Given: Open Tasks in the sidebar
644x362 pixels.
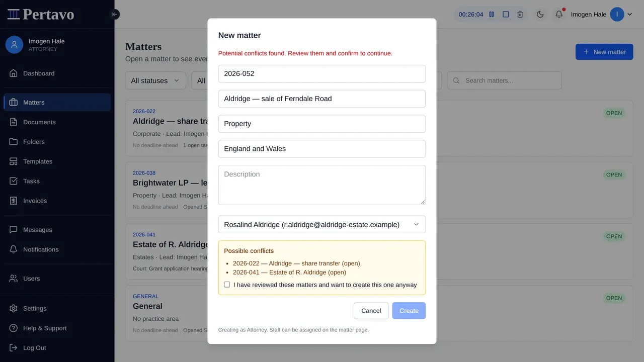Looking at the screenshot, I should [57, 181].
